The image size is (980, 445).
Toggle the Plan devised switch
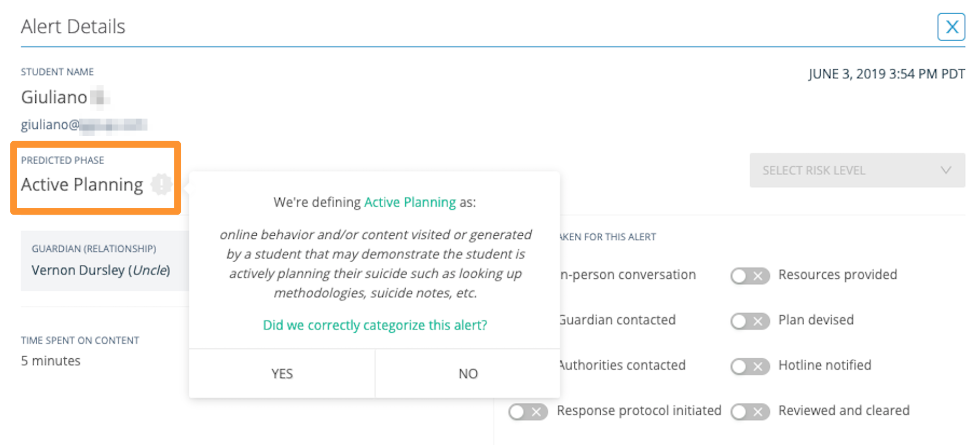pyautogui.click(x=750, y=321)
